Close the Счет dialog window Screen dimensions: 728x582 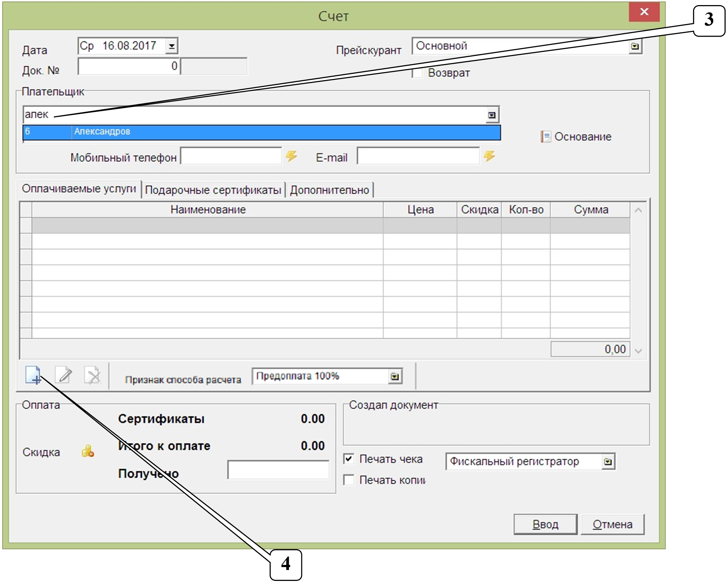(x=644, y=12)
